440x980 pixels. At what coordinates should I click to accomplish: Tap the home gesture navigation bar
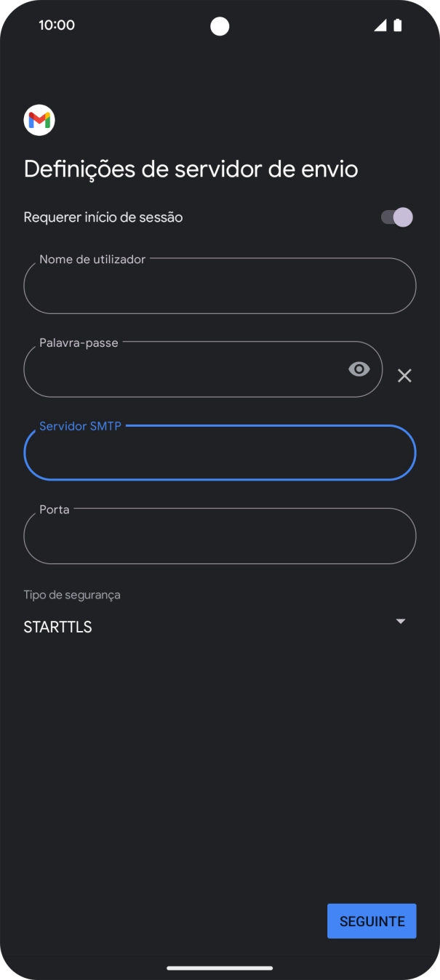pyautogui.click(x=220, y=968)
